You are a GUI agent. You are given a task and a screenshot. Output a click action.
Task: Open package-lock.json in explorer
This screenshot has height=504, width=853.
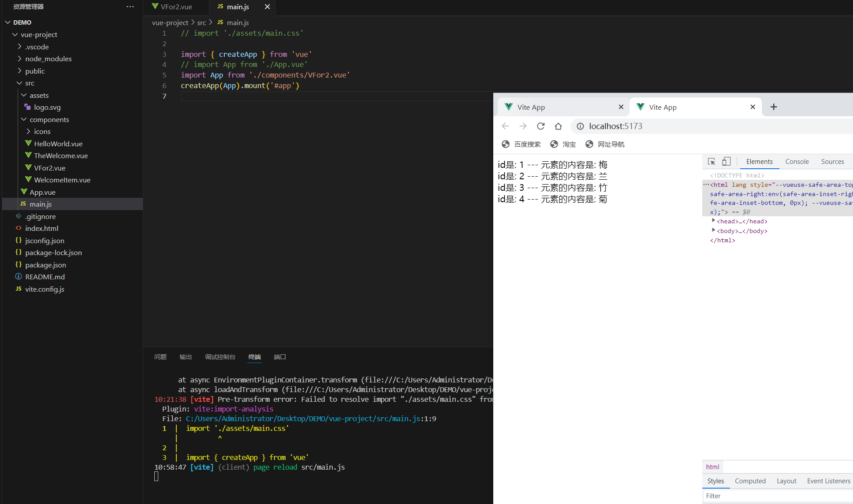53,252
